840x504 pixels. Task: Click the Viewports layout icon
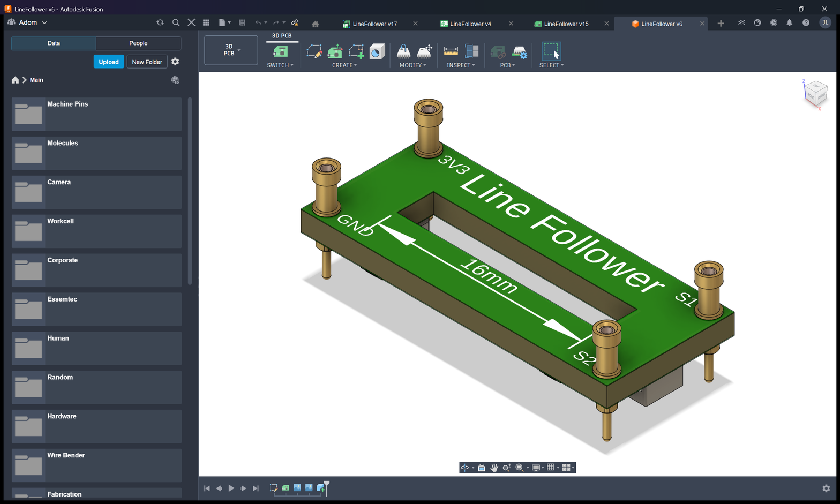[x=566, y=468]
